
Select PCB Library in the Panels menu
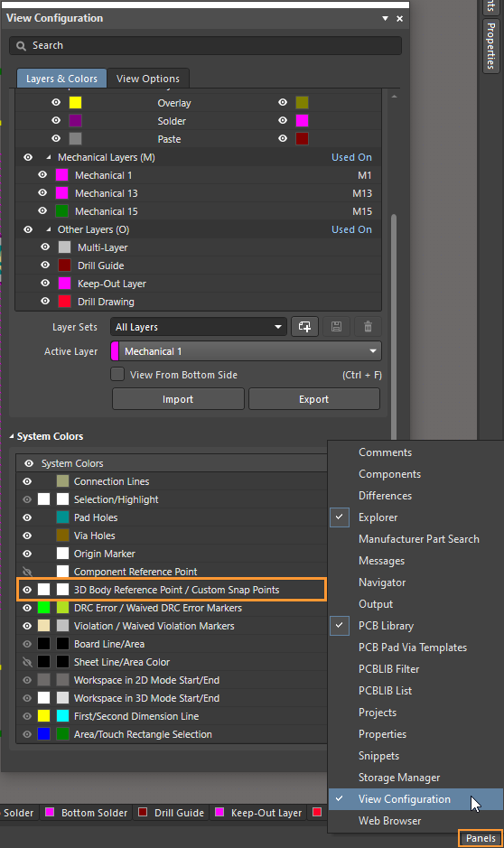click(x=386, y=626)
